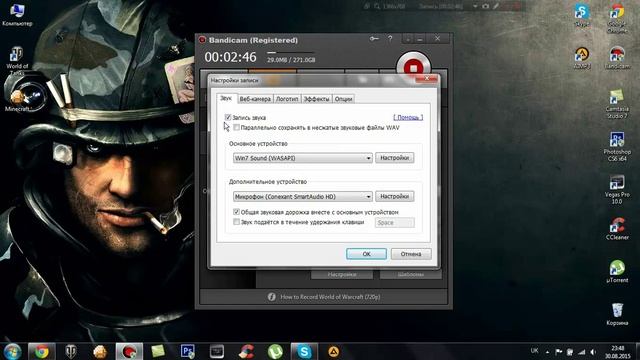Screen dimensions: 640x360
Task: Open Bandicam help question mark icon
Action: 390,39
